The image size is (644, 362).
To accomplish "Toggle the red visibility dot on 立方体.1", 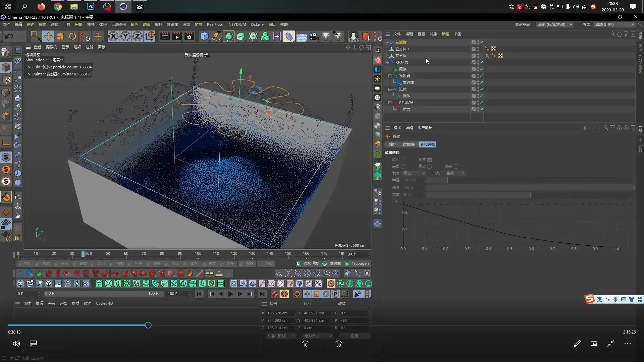I will [x=477, y=48].
